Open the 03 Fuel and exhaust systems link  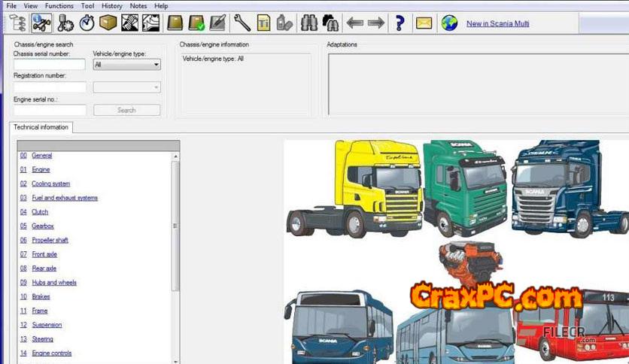tap(64, 198)
